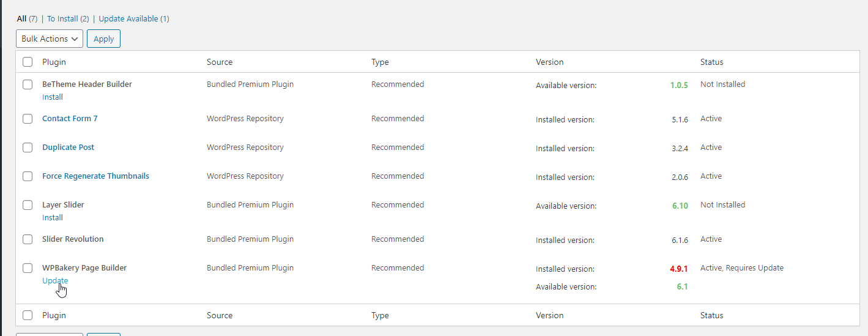868x336 pixels.
Task: Click Installed version label in WPBakery row
Action: pyautogui.click(x=565, y=269)
